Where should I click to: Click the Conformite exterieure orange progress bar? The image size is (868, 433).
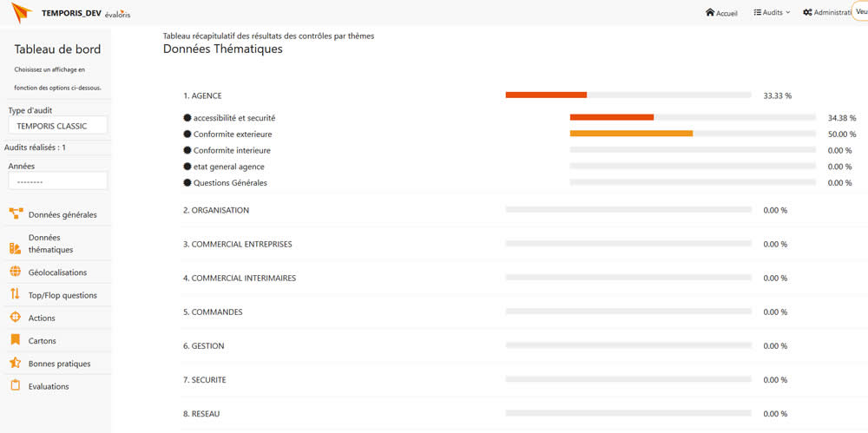coord(631,134)
